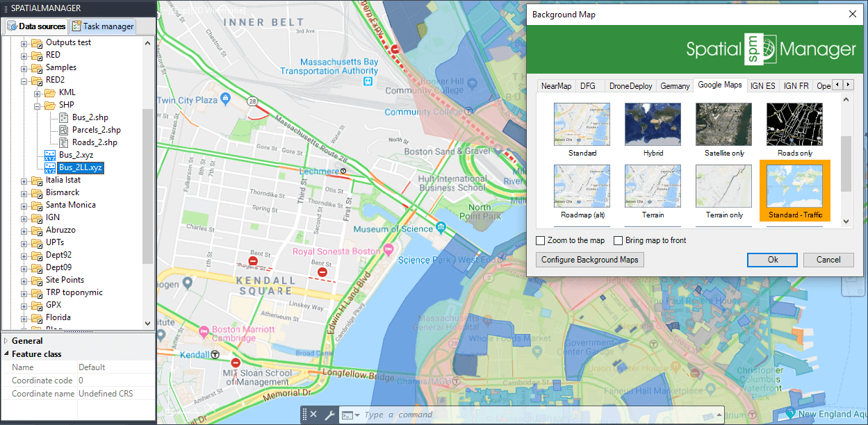Open the Germany provider tab
This screenshot has width=868, height=425.
click(x=675, y=86)
